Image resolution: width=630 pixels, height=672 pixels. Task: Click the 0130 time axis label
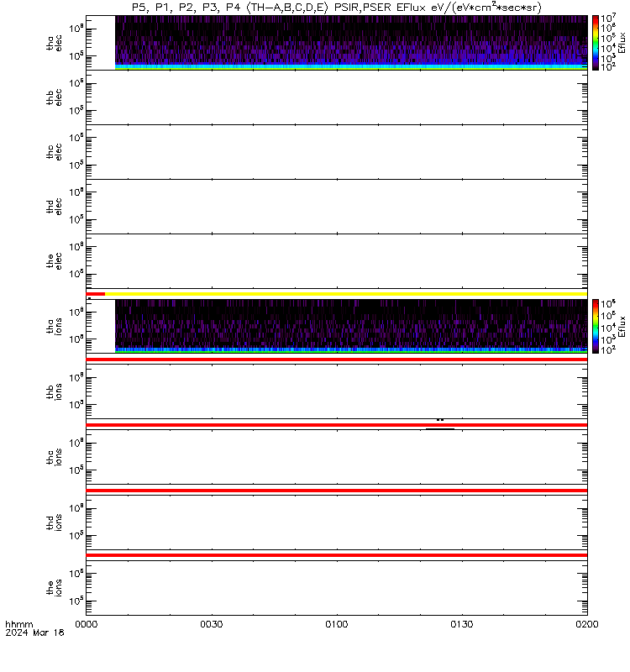tap(461, 624)
